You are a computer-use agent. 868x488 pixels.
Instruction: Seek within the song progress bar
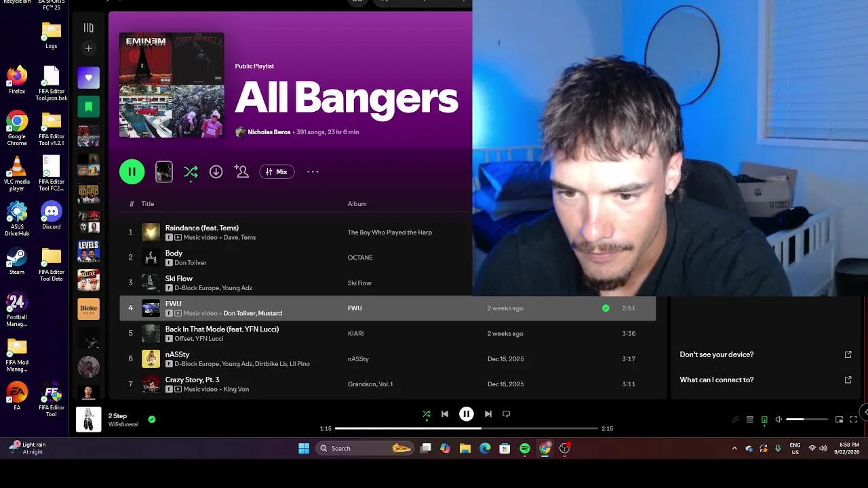coord(467,428)
